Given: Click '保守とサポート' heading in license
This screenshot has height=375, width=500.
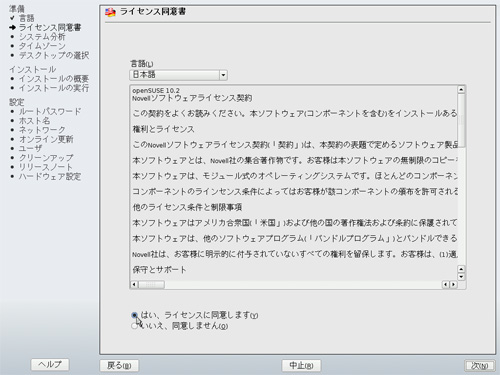Looking at the screenshot, I should pos(159,270).
